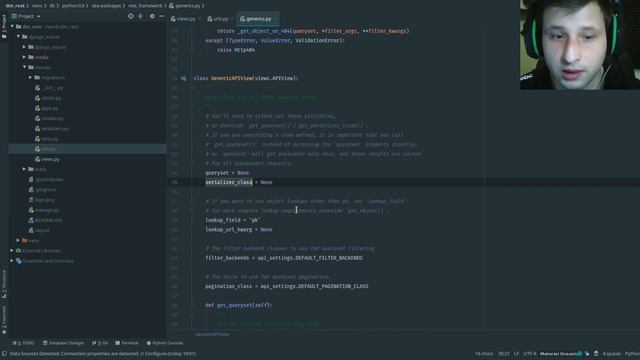This screenshot has height=360, width=640.
Task: Collapse the movies folder
Action: (24, 67)
